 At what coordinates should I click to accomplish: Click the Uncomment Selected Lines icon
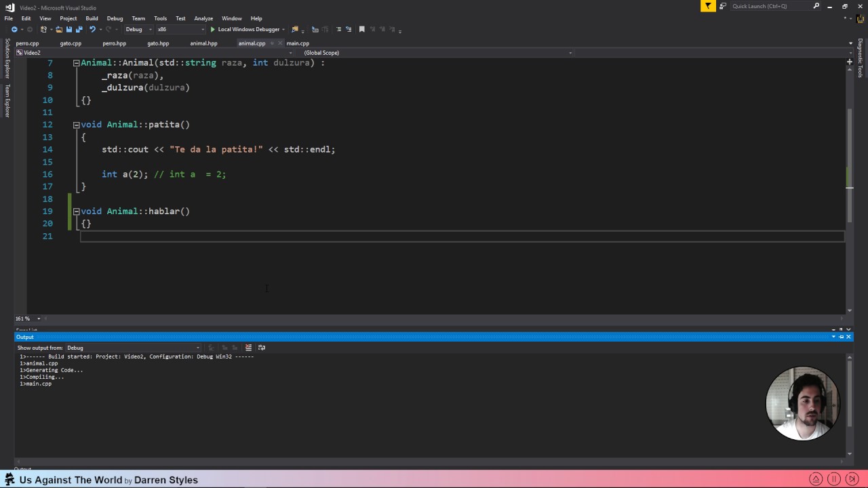coord(349,29)
